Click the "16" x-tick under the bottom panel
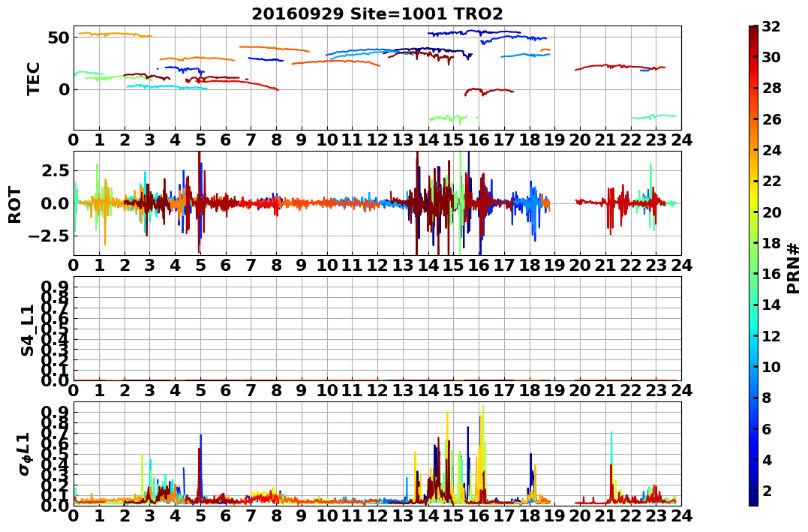The width and height of the screenshot is (808, 532). click(479, 516)
